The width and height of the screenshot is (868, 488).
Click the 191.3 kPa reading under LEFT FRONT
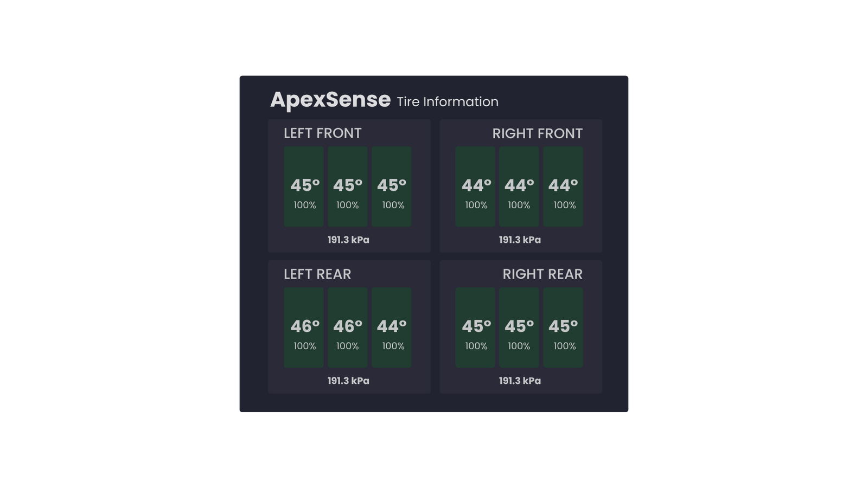[348, 239]
